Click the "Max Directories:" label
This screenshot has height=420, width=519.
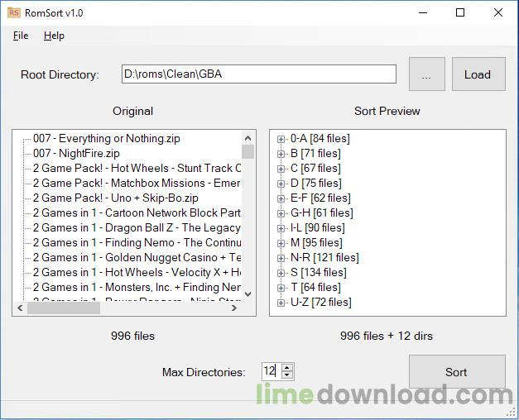[204, 372]
